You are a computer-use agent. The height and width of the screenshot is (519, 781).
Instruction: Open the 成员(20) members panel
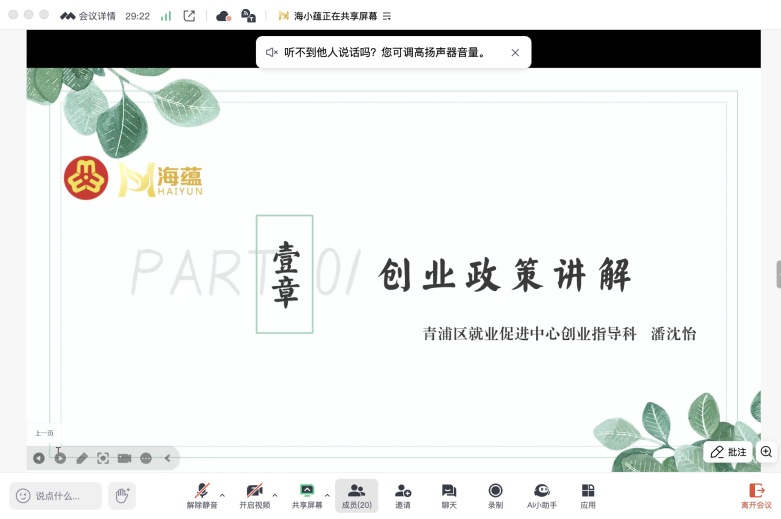(356, 495)
